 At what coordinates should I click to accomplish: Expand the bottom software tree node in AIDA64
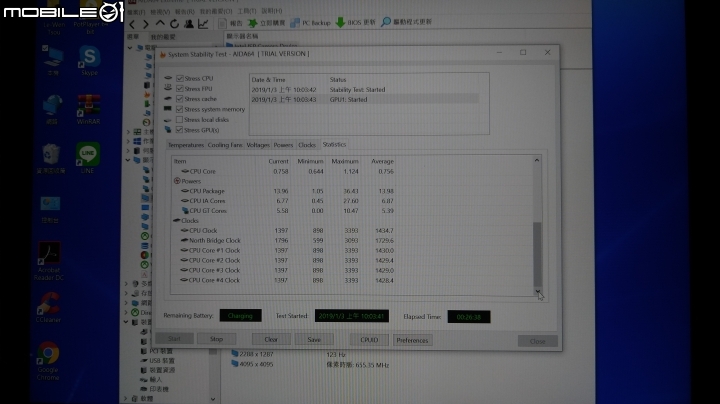point(126,399)
